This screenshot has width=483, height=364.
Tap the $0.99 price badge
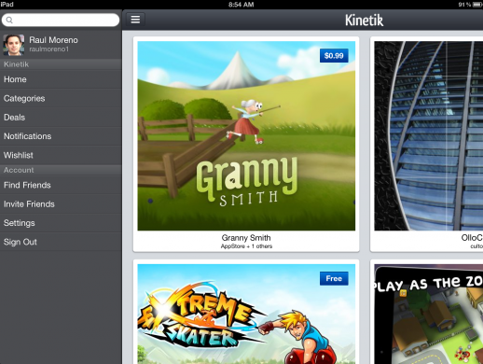click(334, 56)
